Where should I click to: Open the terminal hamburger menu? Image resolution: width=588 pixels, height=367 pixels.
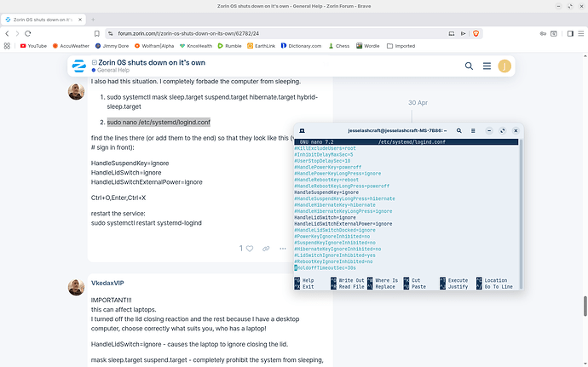tap(473, 130)
